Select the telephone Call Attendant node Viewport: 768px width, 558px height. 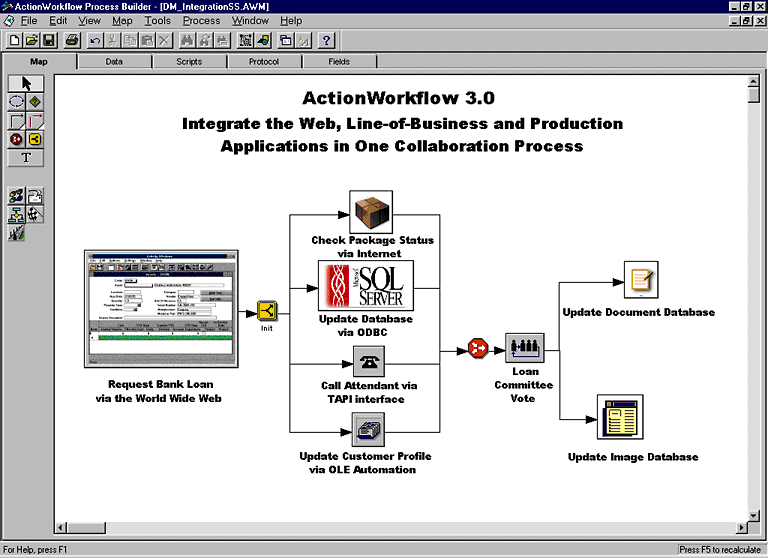(x=369, y=362)
